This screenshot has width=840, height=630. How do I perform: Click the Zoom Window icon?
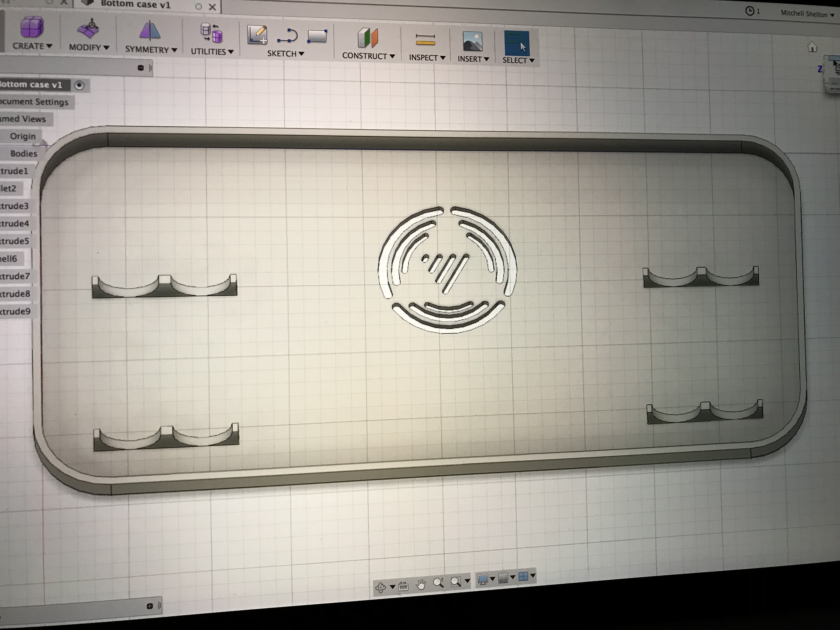tap(456, 581)
